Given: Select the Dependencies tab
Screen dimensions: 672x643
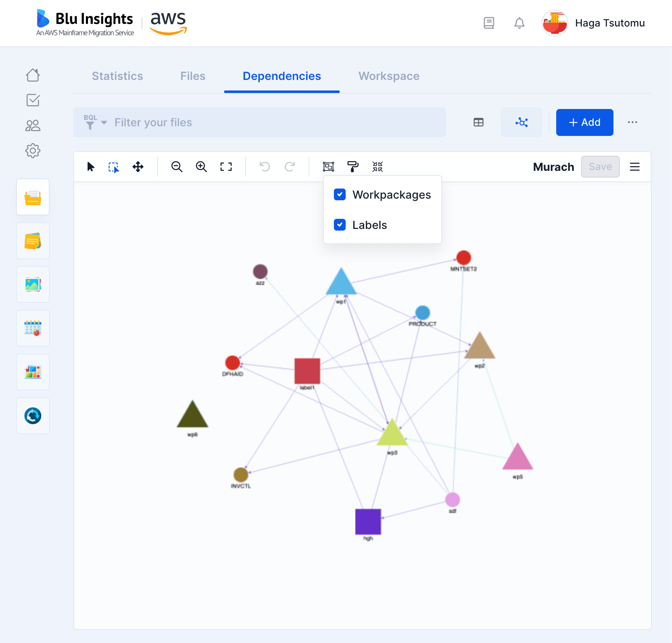Looking at the screenshot, I should 282,76.
